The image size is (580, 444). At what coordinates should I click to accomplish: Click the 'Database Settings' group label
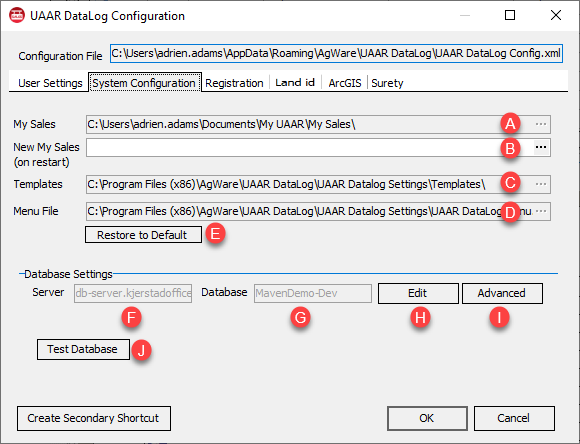coord(68,274)
